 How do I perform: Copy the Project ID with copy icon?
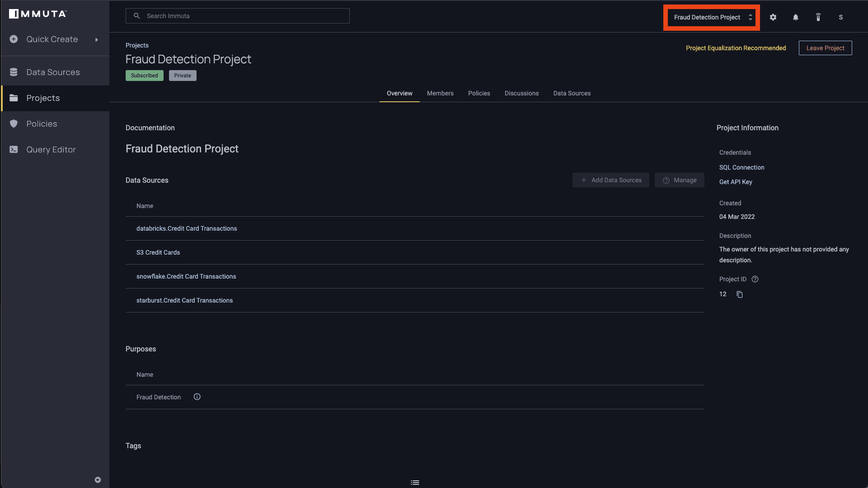point(740,294)
